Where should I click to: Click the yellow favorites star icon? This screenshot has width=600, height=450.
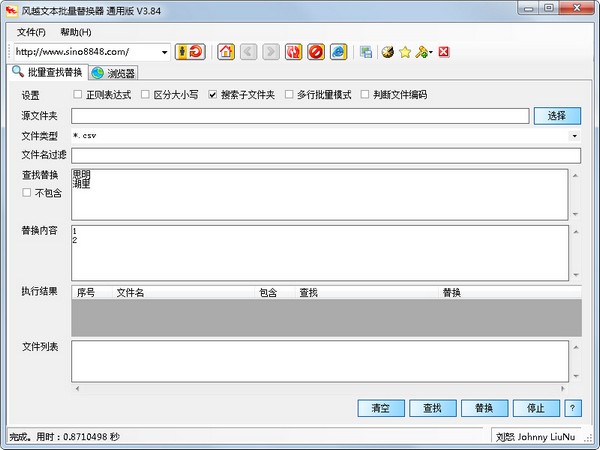pyautogui.click(x=405, y=51)
